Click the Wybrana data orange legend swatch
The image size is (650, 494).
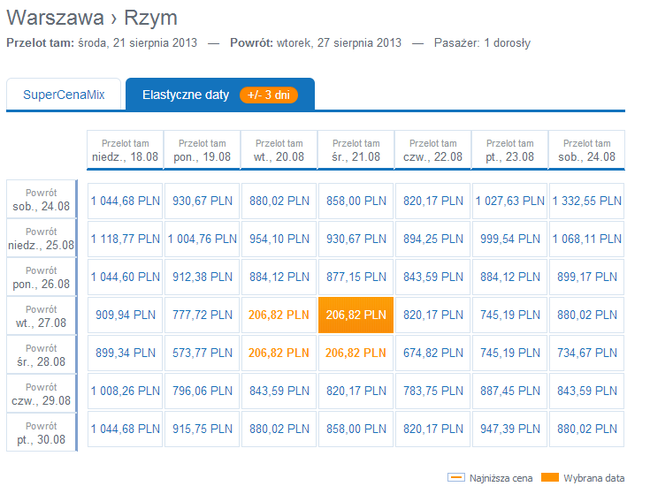click(x=550, y=478)
